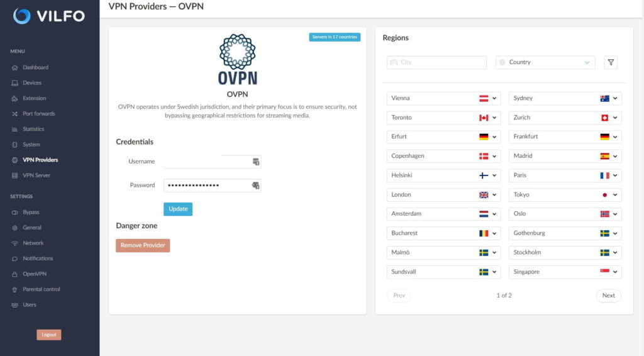Expand the Stockholm server list
The width and height of the screenshot is (644, 356).
[616, 253]
